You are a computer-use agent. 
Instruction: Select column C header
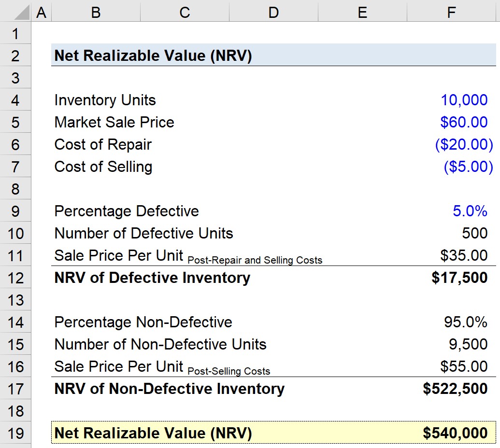(185, 13)
